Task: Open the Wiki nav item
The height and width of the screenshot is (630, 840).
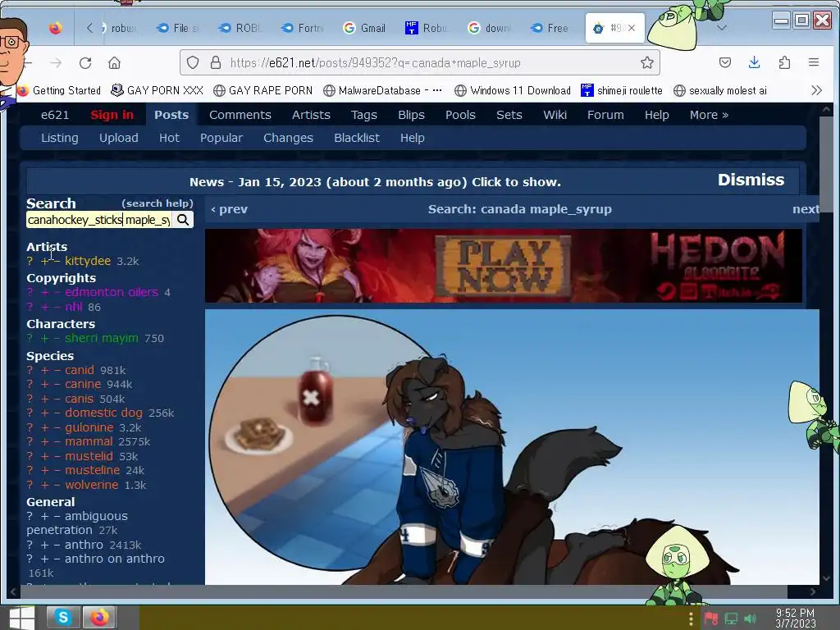Action: pyautogui.click(x=555, y=115)
